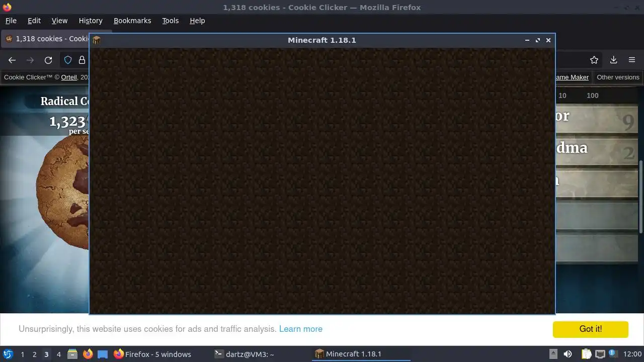Click the taskbar clock showing 12:00
Image resolution: width=644 pixels, height=362 pixels.
point(632,354)
